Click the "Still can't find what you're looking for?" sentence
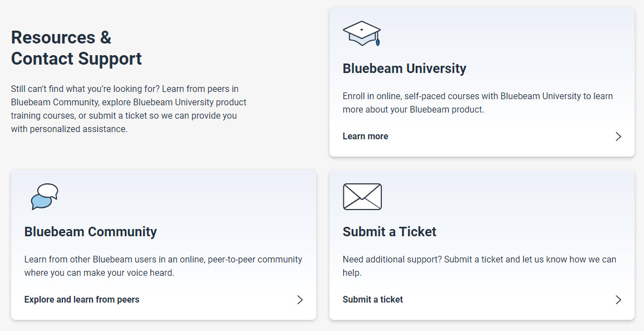The height and width of the screenshot is (331, 644). coord(85,89)
